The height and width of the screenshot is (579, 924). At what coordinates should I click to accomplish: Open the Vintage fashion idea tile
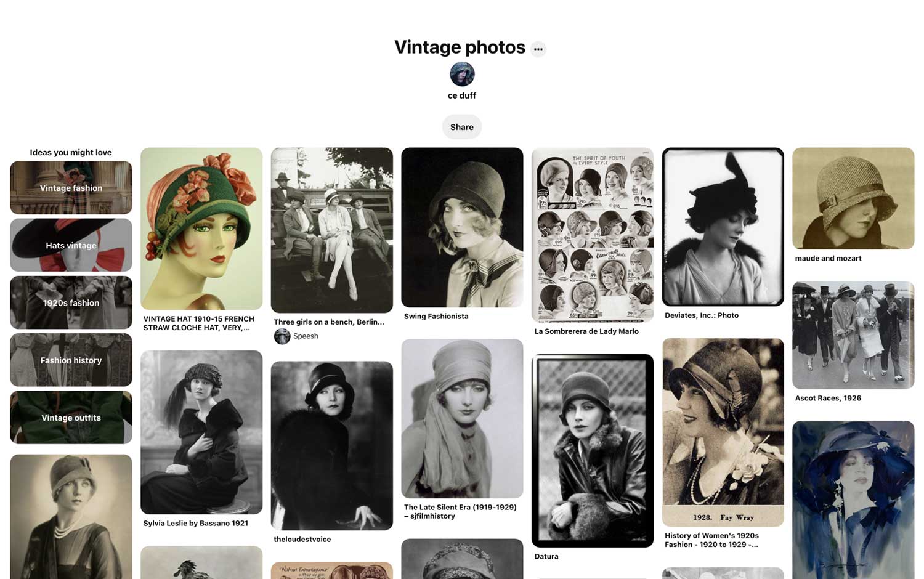pyautogui.click(x=71, y=188)
